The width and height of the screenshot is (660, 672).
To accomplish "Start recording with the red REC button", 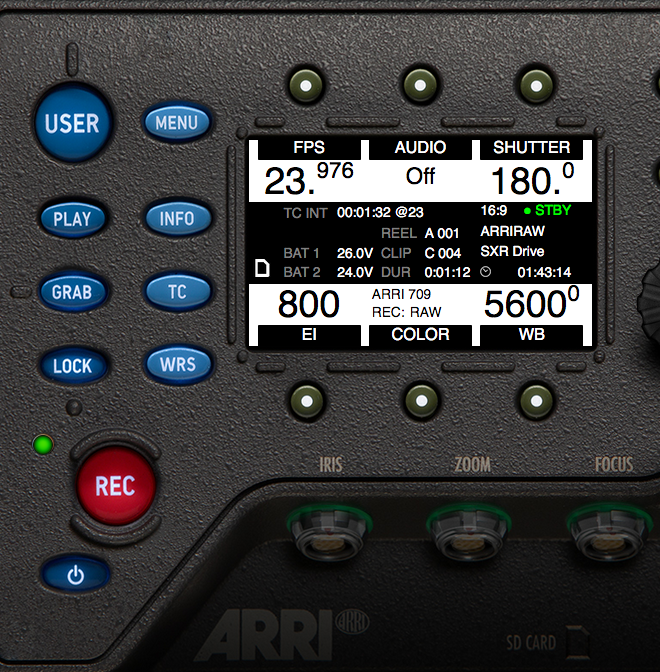I will click(116, 486).
